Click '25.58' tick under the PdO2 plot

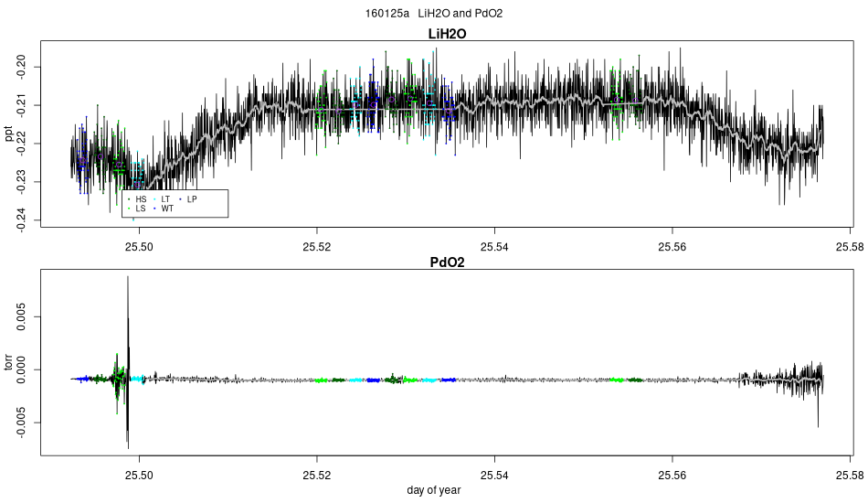[x=850, y=476]
